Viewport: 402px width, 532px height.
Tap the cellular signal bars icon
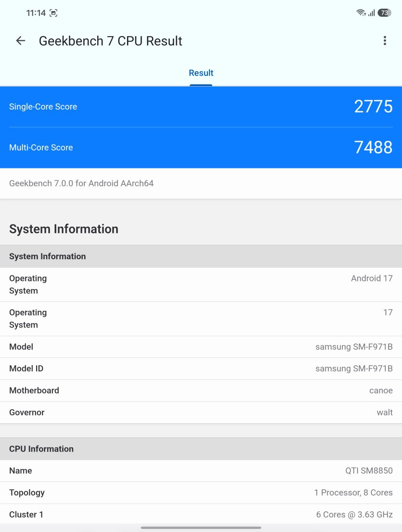(372, 13)
